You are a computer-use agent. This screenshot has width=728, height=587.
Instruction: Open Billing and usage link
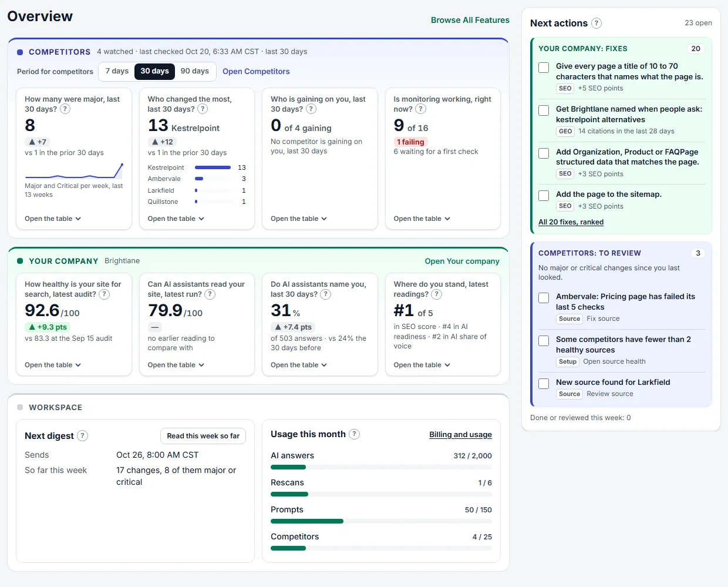pyautogui.click(x=460, y=435)
